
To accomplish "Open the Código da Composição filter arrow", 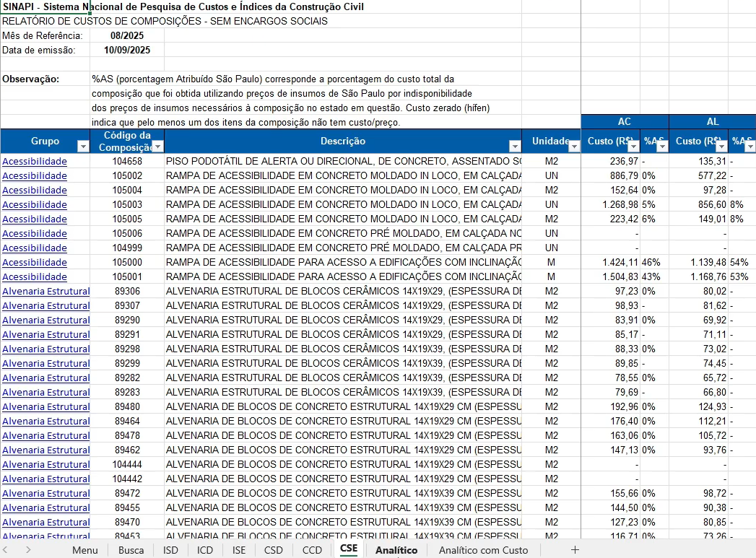I will [x=157, y=147].
